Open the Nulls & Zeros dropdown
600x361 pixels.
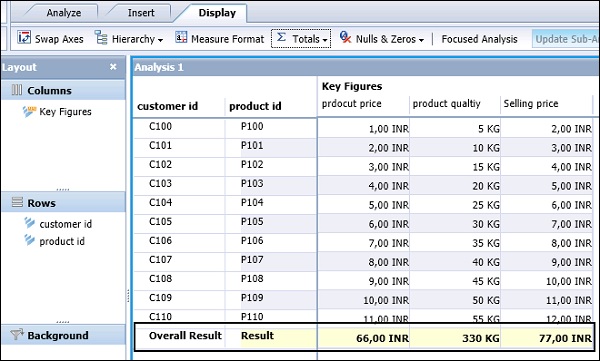[421, 40]
